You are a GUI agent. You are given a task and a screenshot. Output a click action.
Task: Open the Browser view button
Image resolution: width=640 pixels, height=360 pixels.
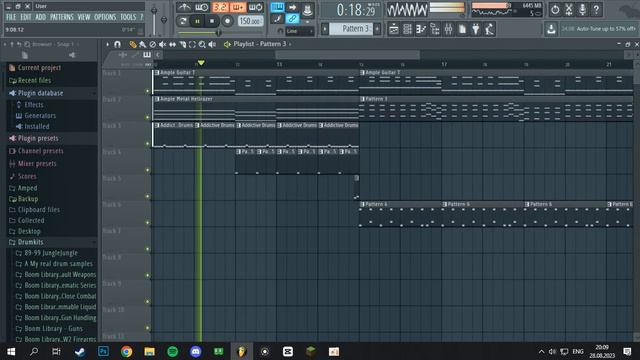pyautogui.click(x=435, y=29)
